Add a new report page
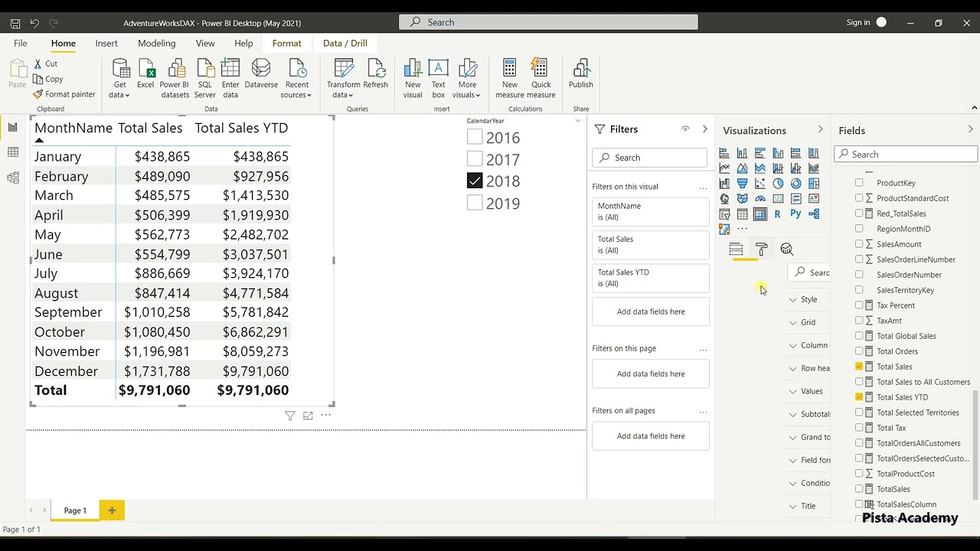The width and height of the screenshot is (980, 551). 112,510
